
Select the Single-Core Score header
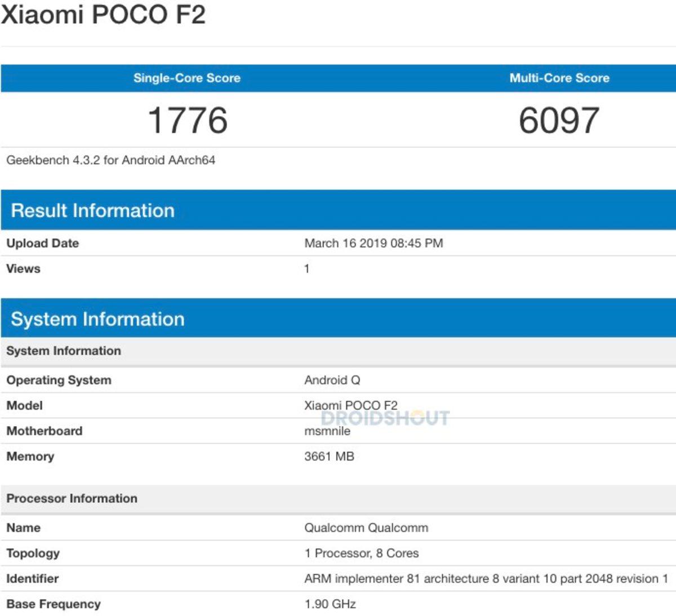tap(188, 78)
